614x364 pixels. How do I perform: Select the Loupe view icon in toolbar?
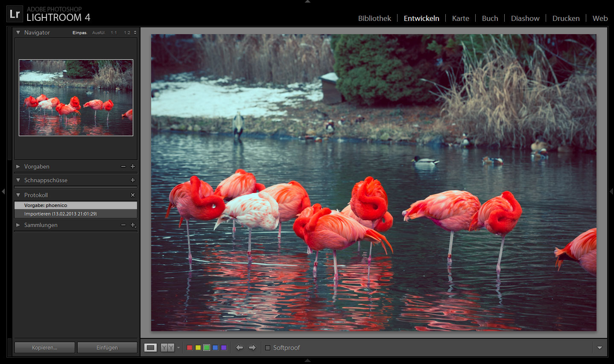pos(150,348)
